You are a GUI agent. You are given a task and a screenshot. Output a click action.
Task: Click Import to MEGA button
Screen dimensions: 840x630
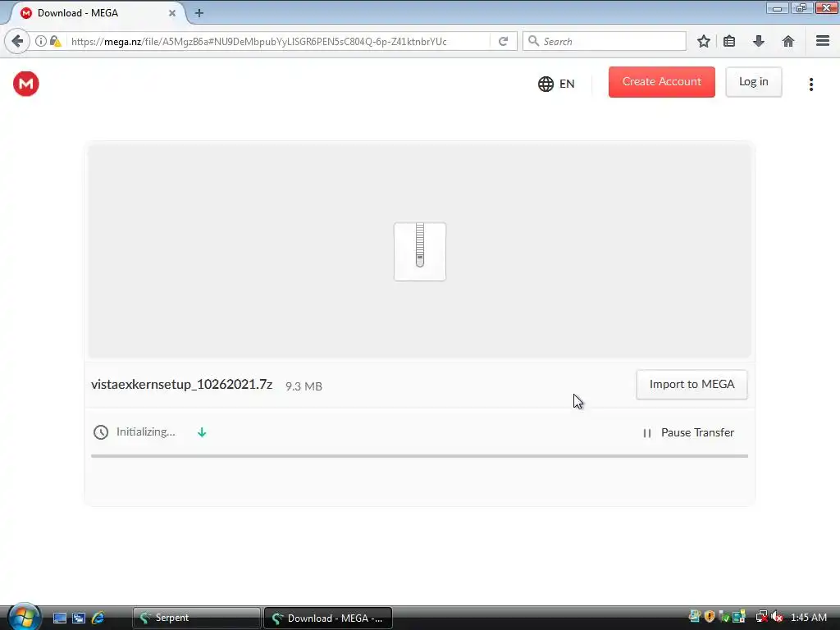coord(692,385)
